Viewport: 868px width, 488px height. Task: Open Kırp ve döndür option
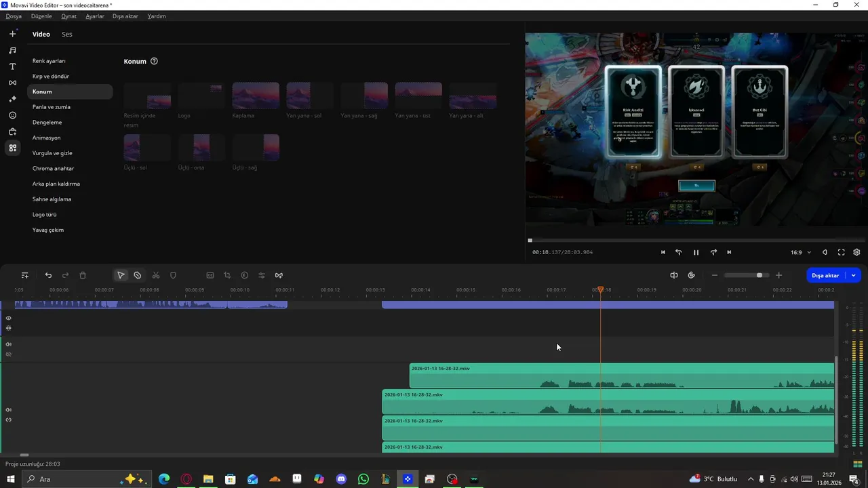pyautogui.click(x=51, y=77)
